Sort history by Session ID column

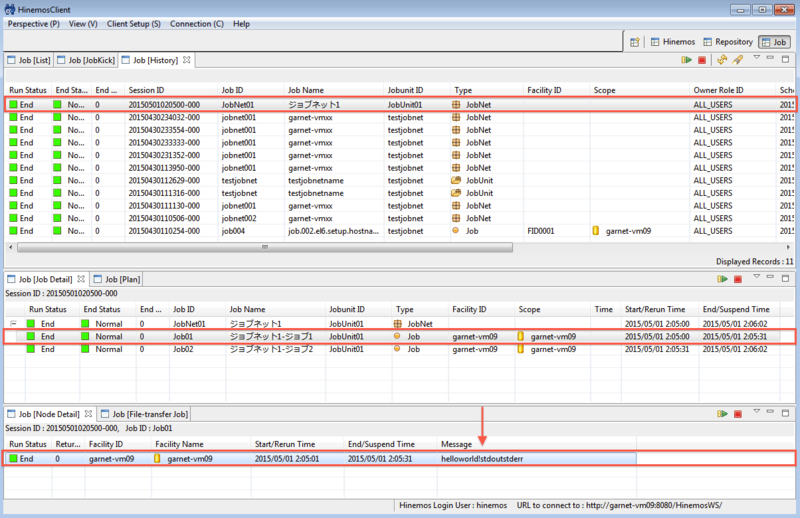[171, 90]
